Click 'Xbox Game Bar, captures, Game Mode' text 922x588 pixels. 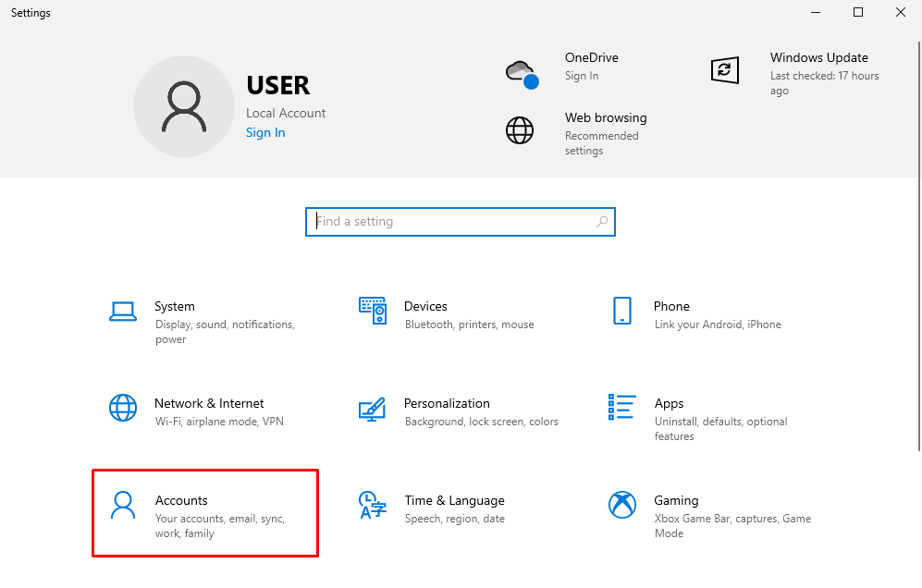click(x=732, y=526)
